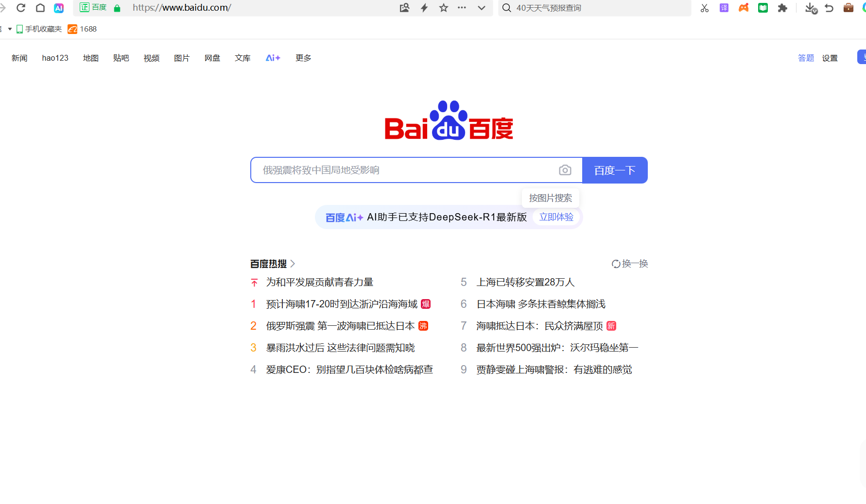Open 预计海啸17-20时到达浙沪沿海海域
The width and height of the screenshot is (866, 504).
[342, 304]
